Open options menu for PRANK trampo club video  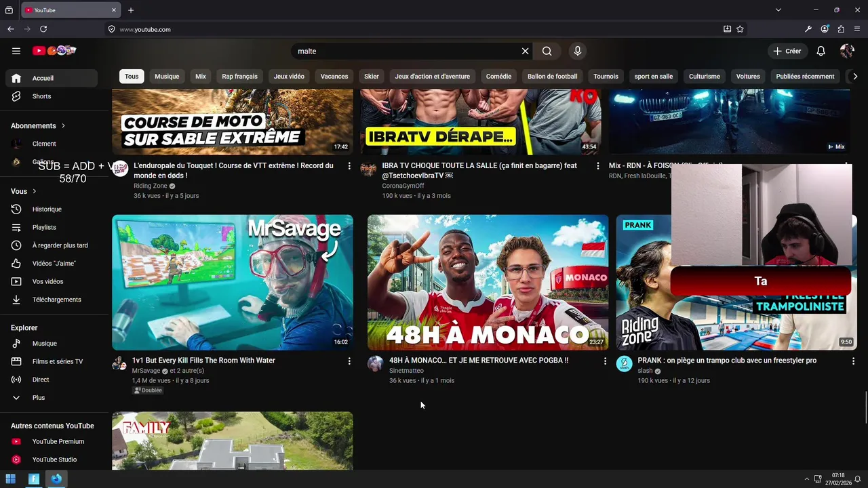tap(853, 361)
